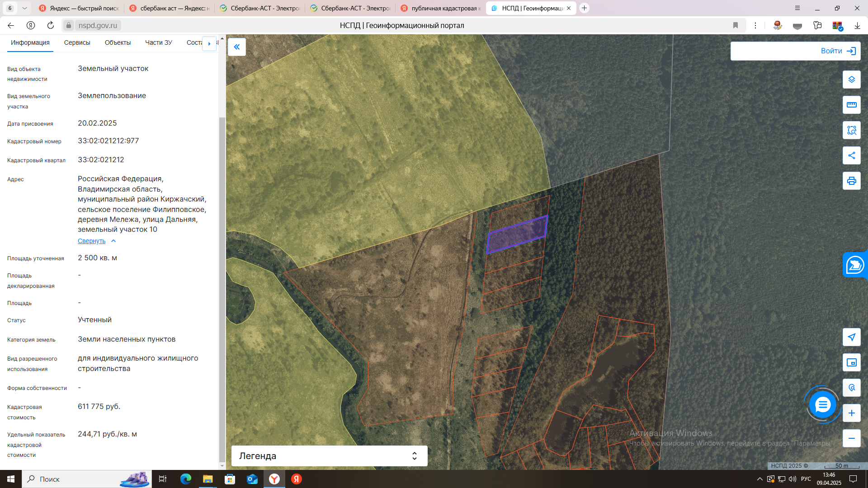Click the share map icon
This screenshot has height=488, width=868.
(851, 155)
